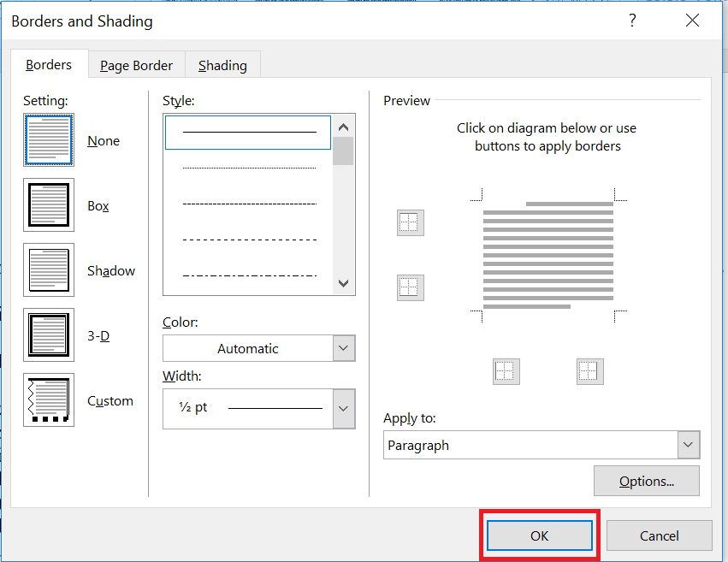Image resolution: width=728 pixels, height=562 pixels.
Task: Click the Options... button
Action: coord(646,482)
